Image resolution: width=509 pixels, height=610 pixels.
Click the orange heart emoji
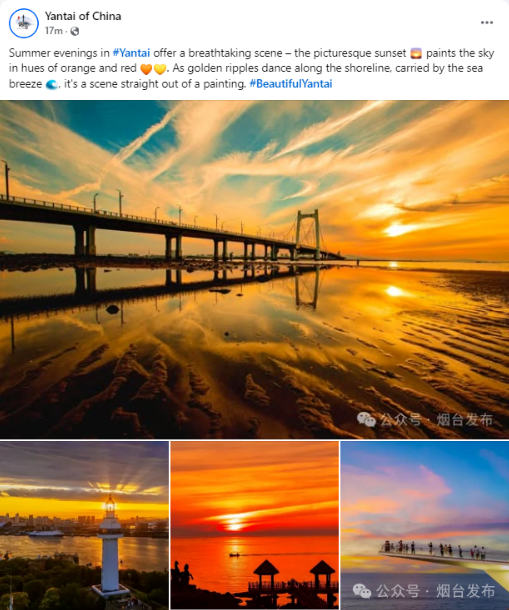point(146,69)
